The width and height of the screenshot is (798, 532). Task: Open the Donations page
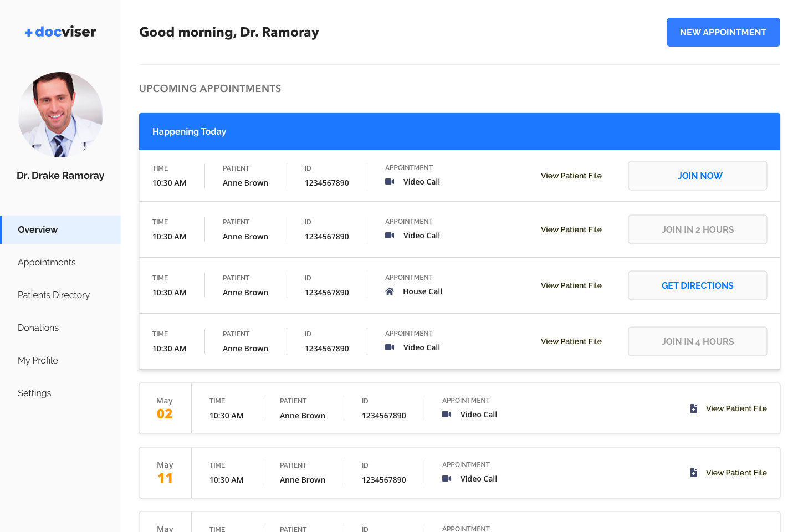[38, 328]
